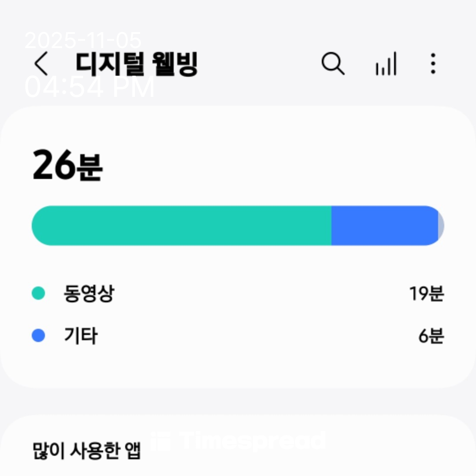Tap the blue dot next to 기타
The image size is (476, 476).
coord(39,336)
